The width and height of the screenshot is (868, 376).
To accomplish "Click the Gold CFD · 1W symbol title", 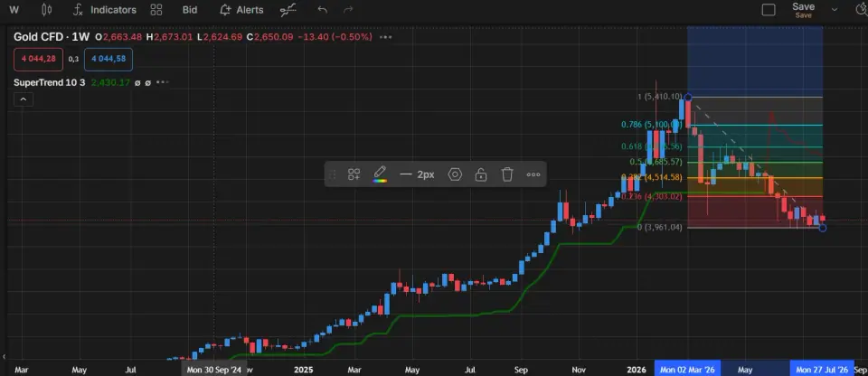I will [x=52, y=37].
